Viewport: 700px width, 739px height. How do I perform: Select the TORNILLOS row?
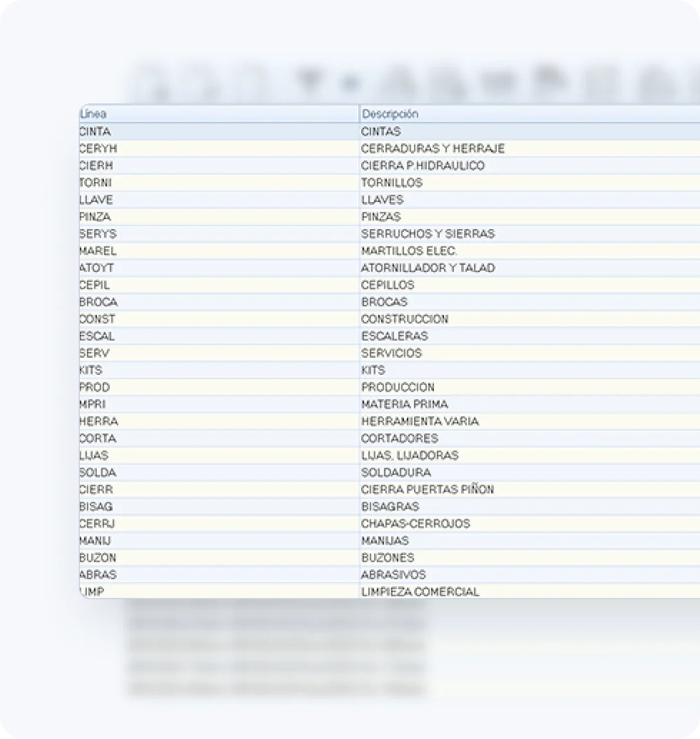click(x=392, y=183)
